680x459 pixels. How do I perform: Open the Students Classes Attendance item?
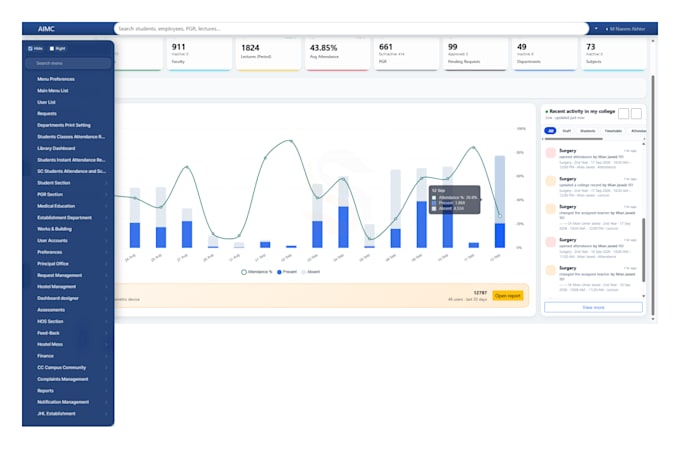71,137
